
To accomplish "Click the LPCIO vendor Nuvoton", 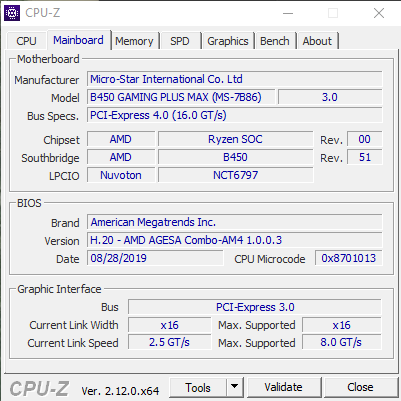I will click(121, 175).
